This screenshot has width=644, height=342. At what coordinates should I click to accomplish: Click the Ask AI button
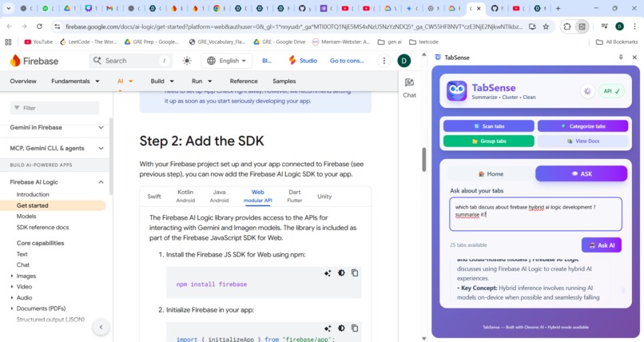tap(602, 245)
